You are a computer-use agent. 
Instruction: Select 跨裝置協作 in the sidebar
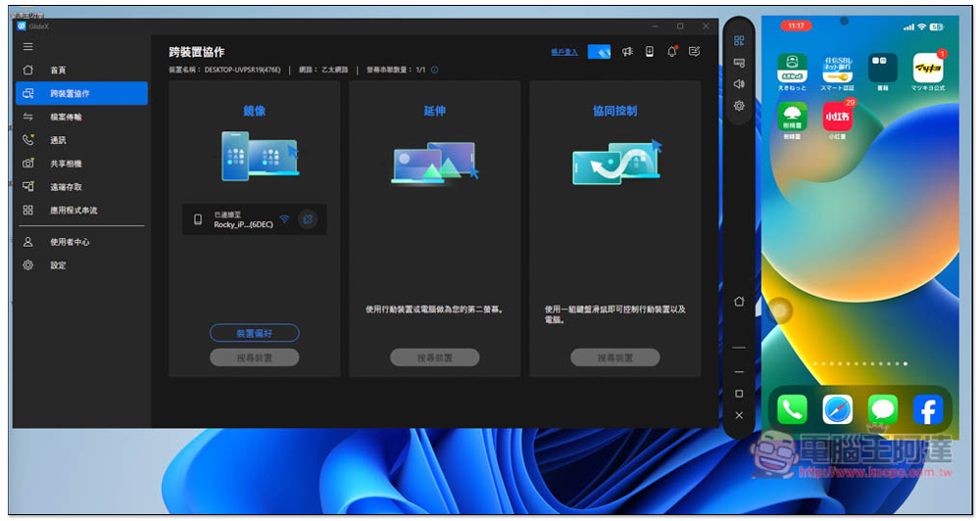click(82, 93)
